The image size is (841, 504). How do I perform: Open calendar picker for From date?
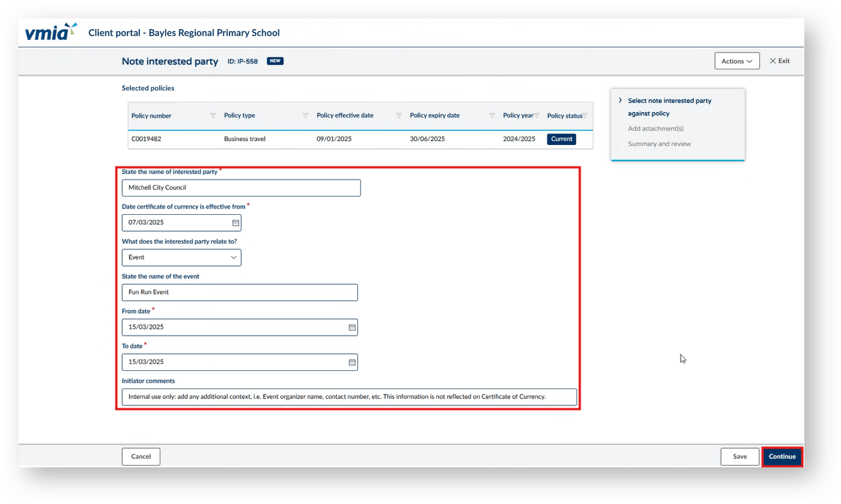click(x=352, y=327)
